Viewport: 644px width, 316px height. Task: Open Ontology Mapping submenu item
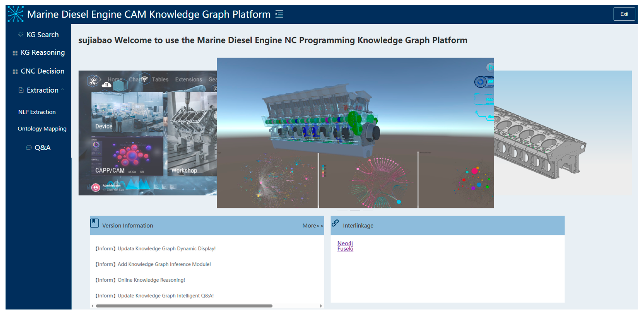42,129
